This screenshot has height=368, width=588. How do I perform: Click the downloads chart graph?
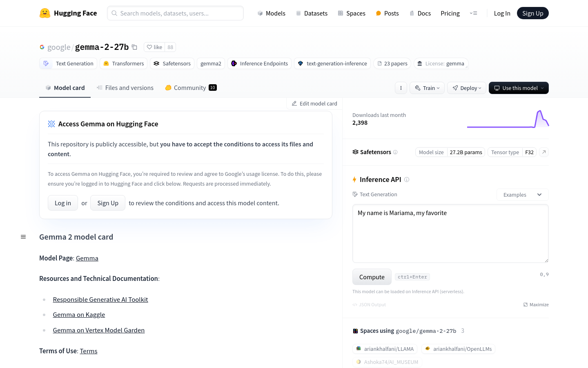[508, 119]
